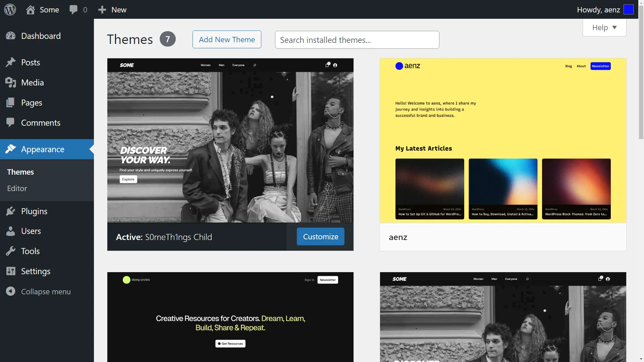
Task: Select the Themes menu tab
Action: coord(20,172)
